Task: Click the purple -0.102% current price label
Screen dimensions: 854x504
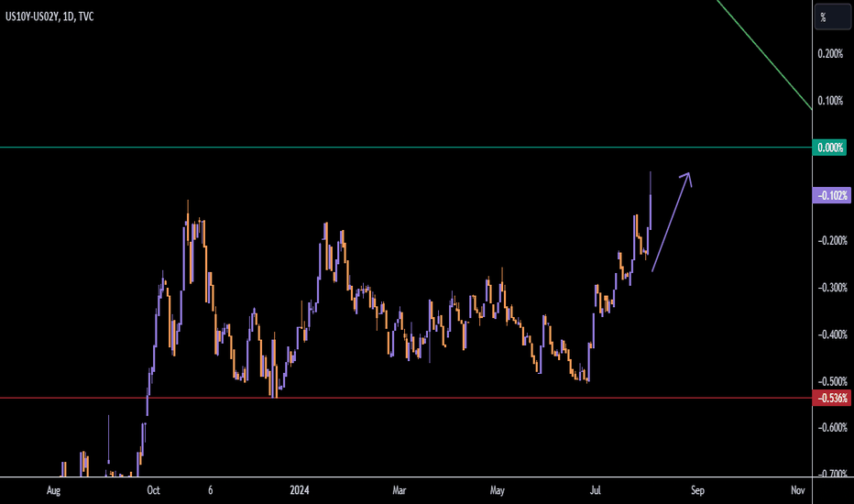Action: 832,195
